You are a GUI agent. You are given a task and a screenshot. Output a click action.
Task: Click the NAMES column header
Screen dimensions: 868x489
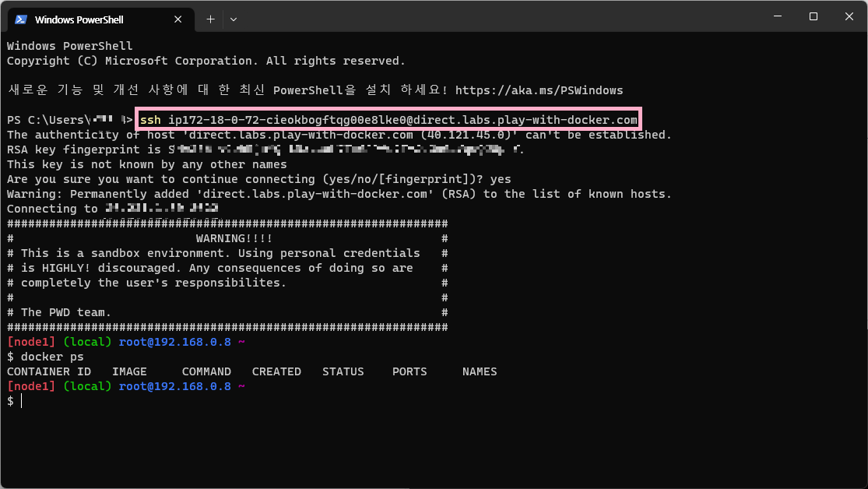tap(480, 371)
